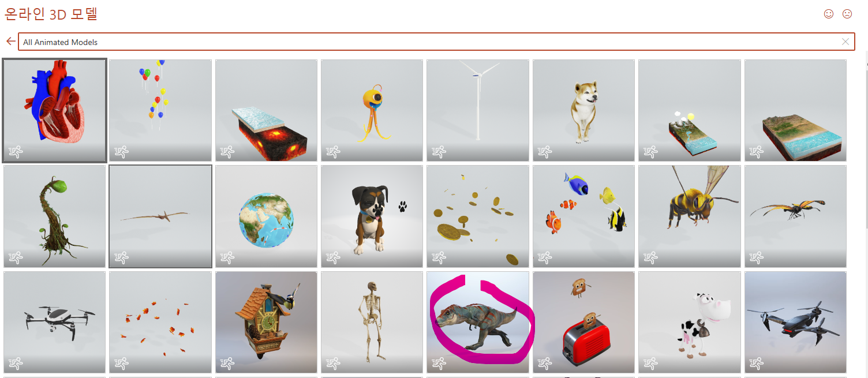The width and height of the screenshot is (868, 378).
Task: Pick the tropical fish group model
Action: pyautogui.click(x=583, y=216)
